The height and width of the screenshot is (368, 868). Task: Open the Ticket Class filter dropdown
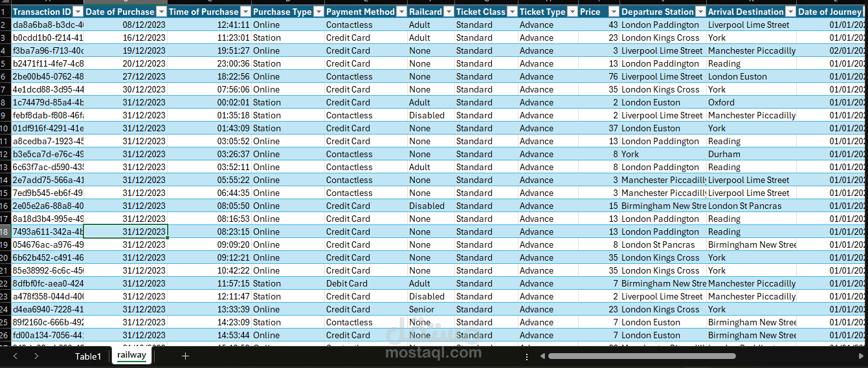(512, 12)
